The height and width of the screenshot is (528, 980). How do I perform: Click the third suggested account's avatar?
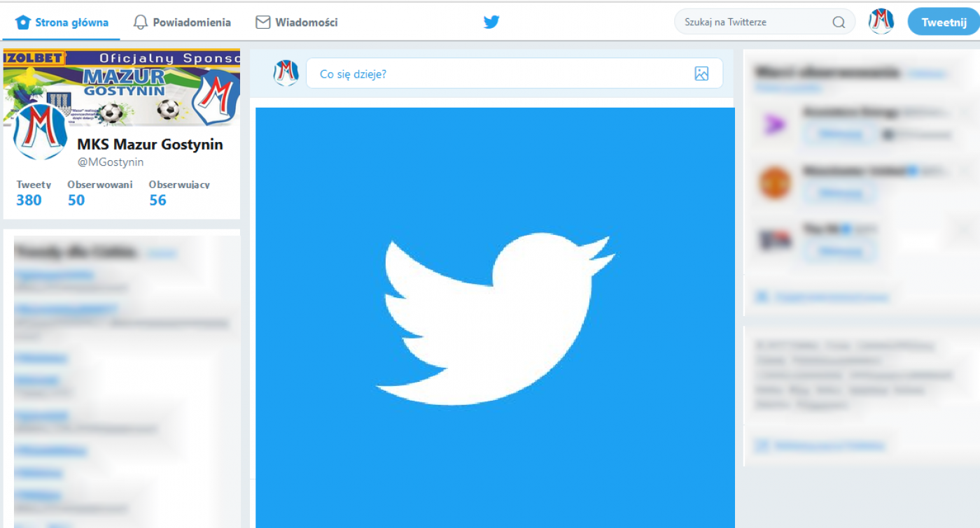tap(775, 241)
